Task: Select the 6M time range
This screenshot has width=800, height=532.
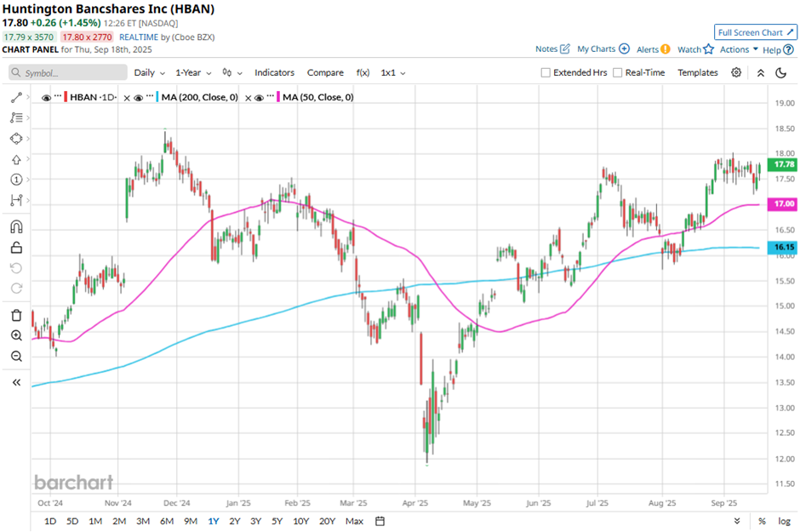Action: (x=167, y=521)
